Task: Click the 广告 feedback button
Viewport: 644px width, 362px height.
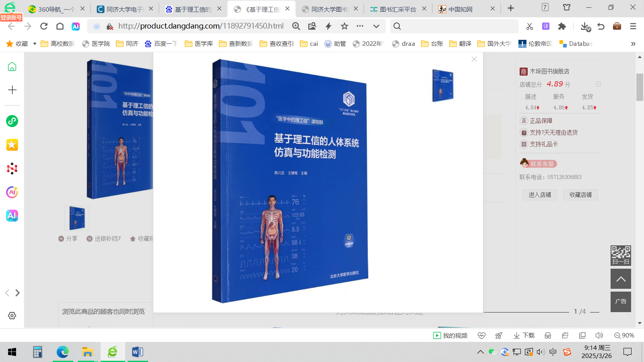Action: 621,302
